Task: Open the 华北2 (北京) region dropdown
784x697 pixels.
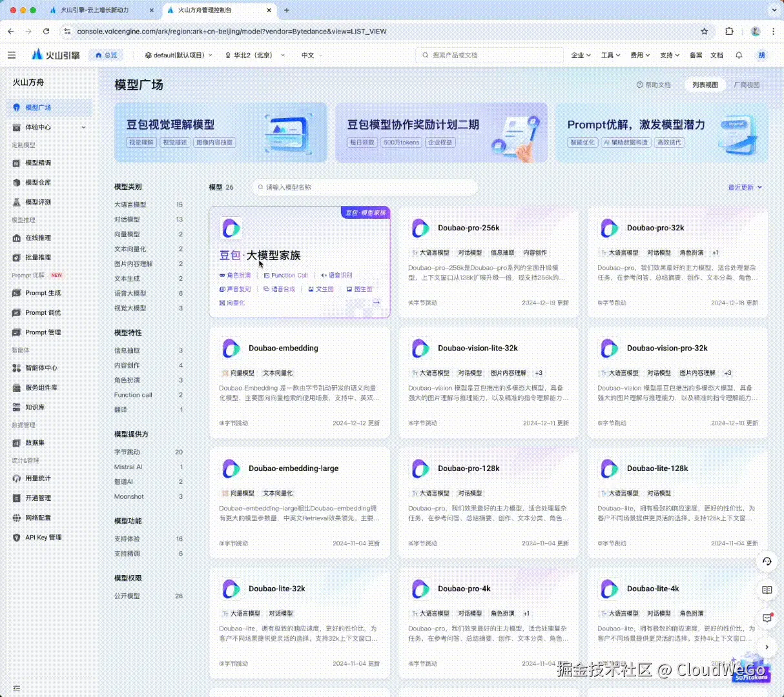Action: point(254,56)
